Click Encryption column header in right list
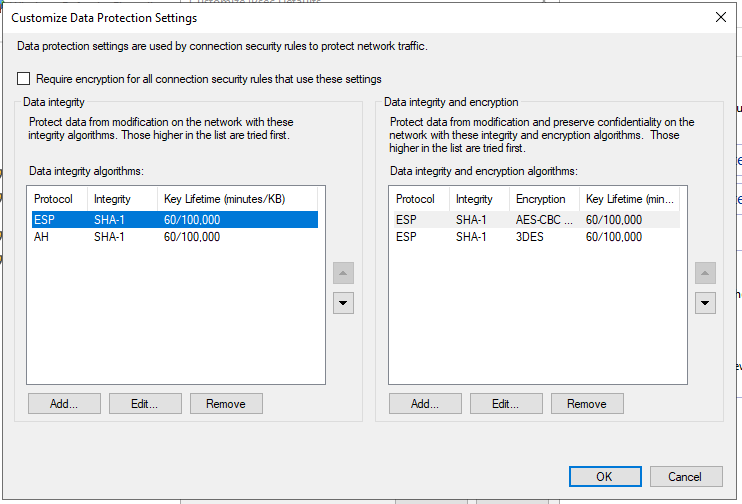This screenshot has width=742, height=504. pos(541,199)
